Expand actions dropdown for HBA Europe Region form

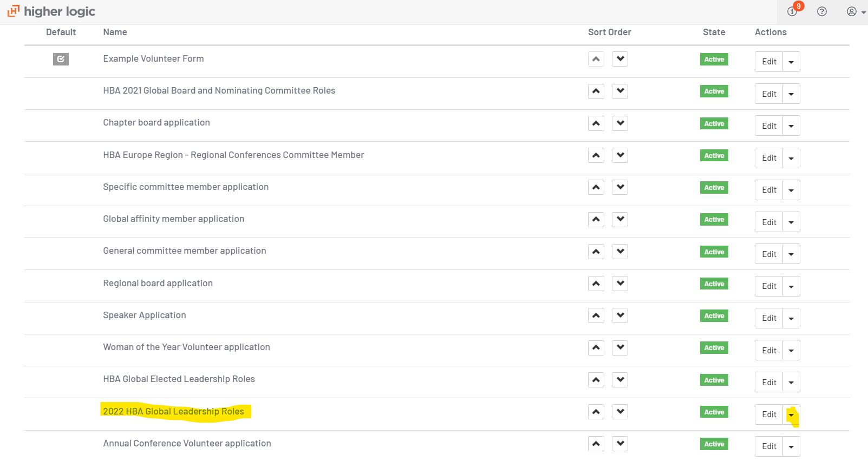pyautogui.click(x=791, y=158)
